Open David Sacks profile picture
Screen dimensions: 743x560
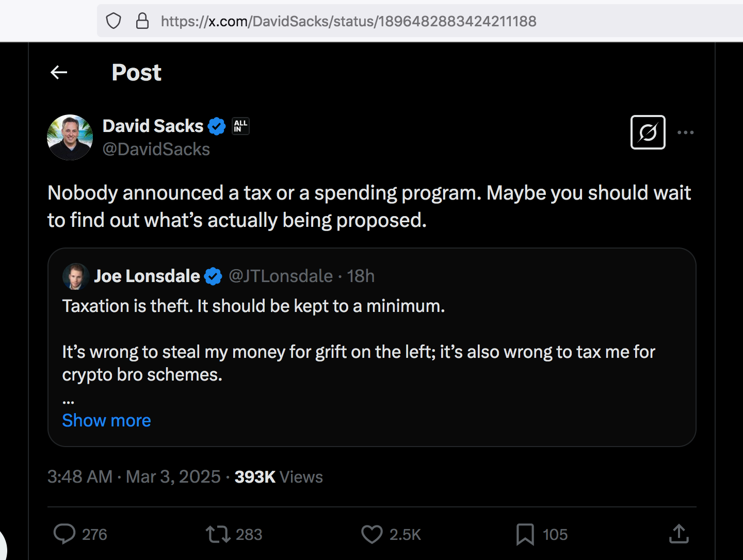point(70,137)
